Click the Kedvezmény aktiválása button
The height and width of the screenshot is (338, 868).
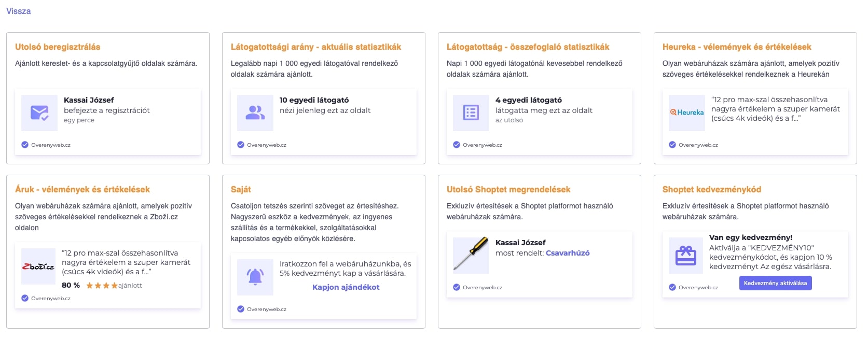coord(776,283)
